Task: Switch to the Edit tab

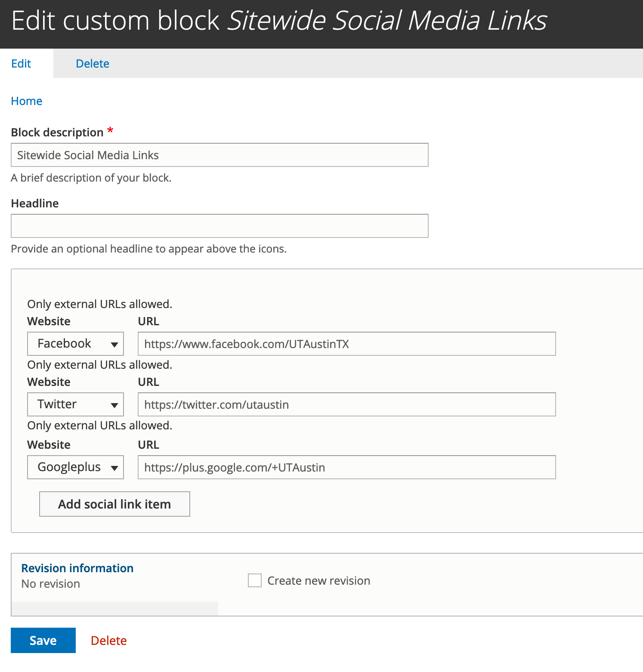Action: [21, 64]
